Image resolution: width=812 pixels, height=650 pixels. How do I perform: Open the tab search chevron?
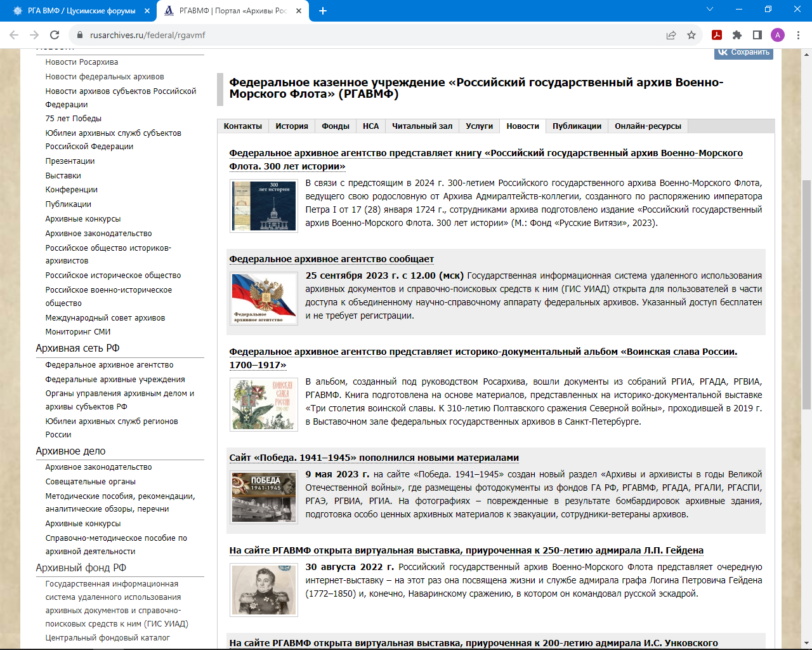[x=710, y=10]
